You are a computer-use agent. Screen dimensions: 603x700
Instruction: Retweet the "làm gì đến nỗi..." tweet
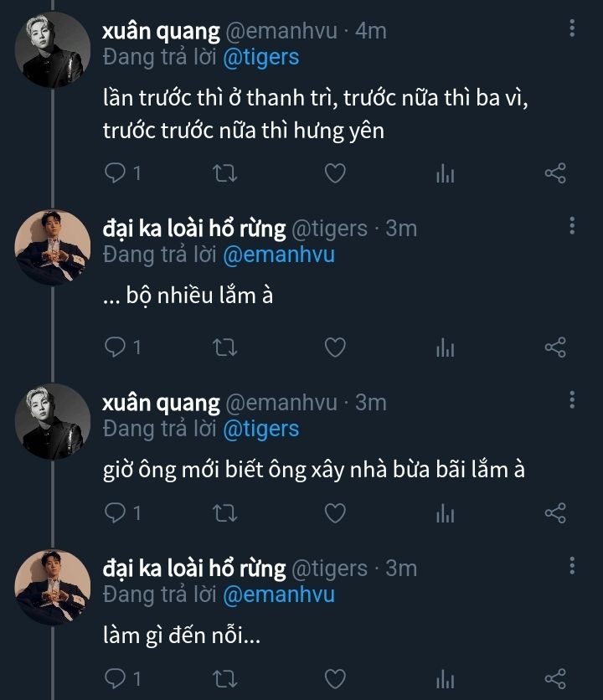pyautogui.click(x=225, y=677)
